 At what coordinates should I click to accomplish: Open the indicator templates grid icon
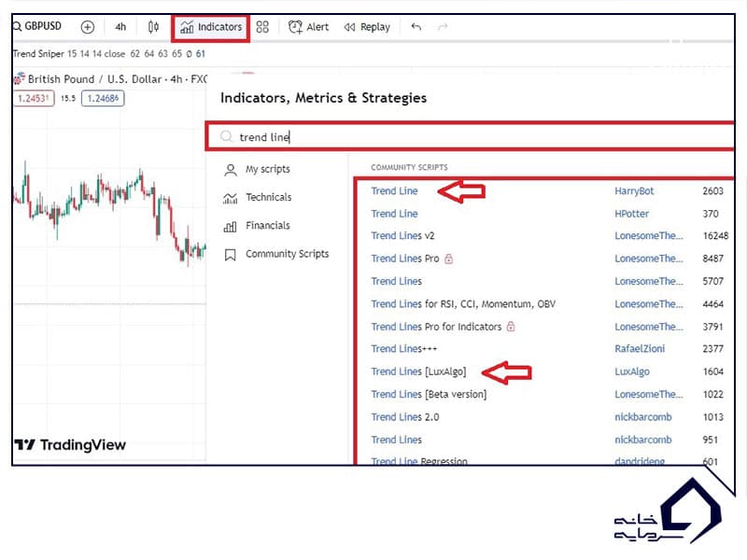262,27
